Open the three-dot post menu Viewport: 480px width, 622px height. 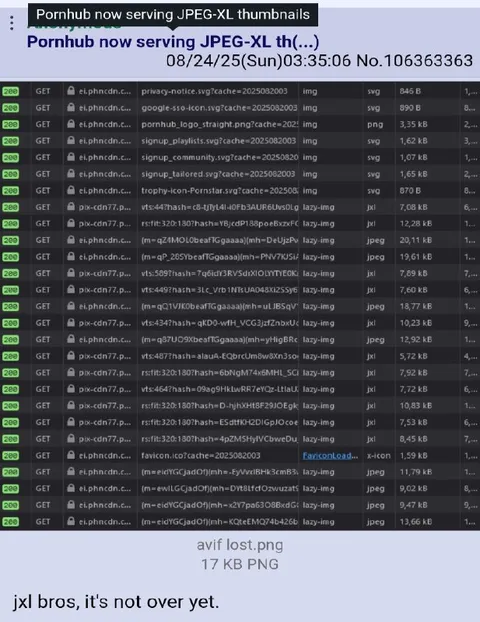pyautogui.click(x=12, y=23)
